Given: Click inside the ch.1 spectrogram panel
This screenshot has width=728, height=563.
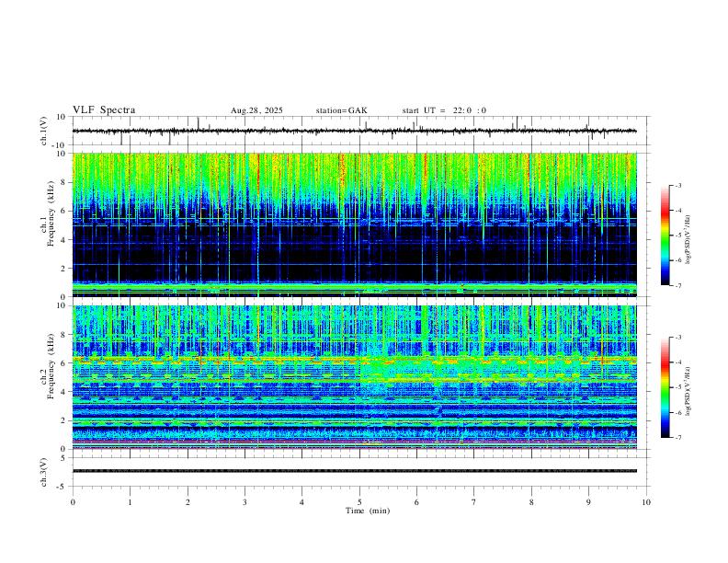Looking at the screenshot, I should click(354, 224).
